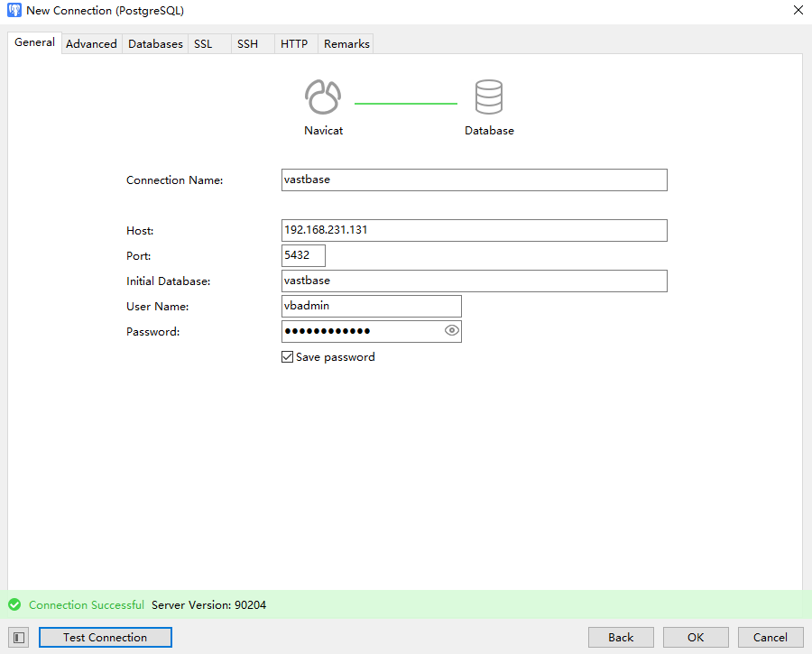Uncheck the Save password checkbox
This screenshot has width=812, height=654.
[x=288, y=357]
